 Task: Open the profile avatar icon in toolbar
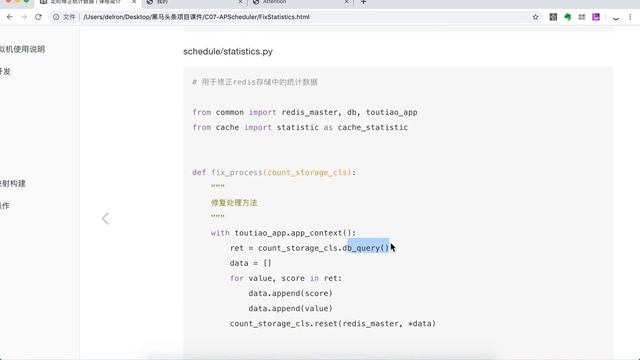pyautogui.click(x=616, y=17)
